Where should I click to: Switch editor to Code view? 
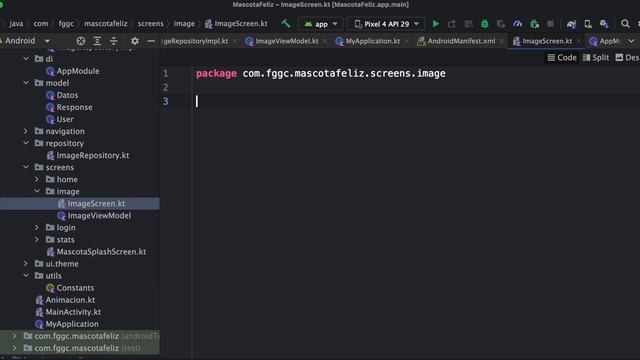click(562, 58)
